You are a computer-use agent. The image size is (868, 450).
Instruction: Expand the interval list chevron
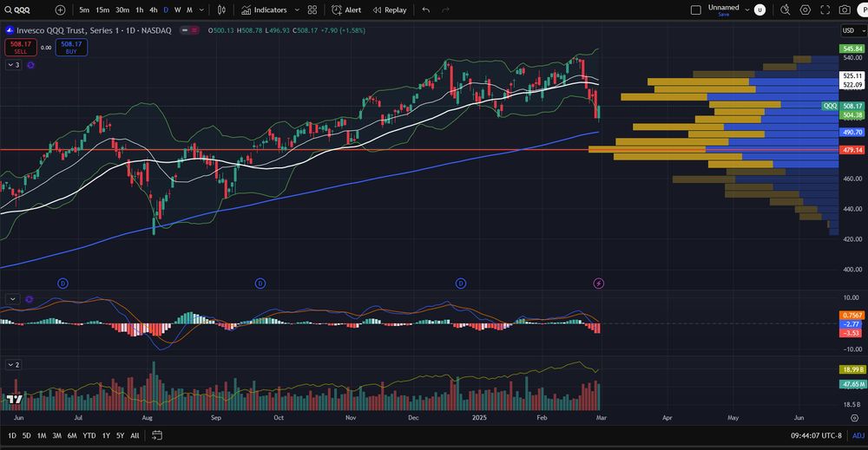tap(201, 10)
